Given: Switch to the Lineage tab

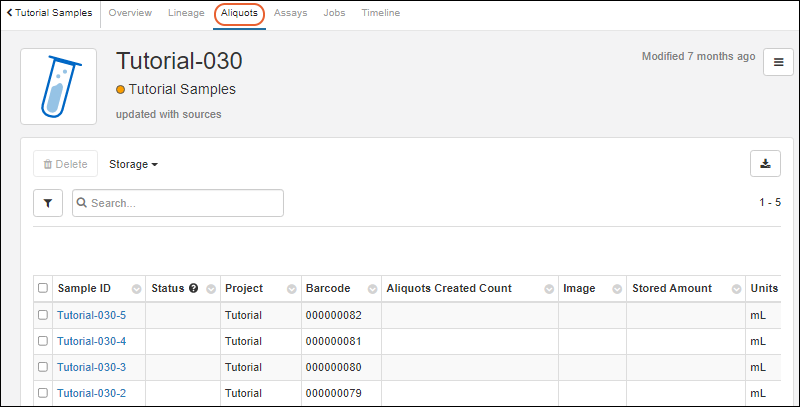Looking at the screenshot, I should click(184, 14).
